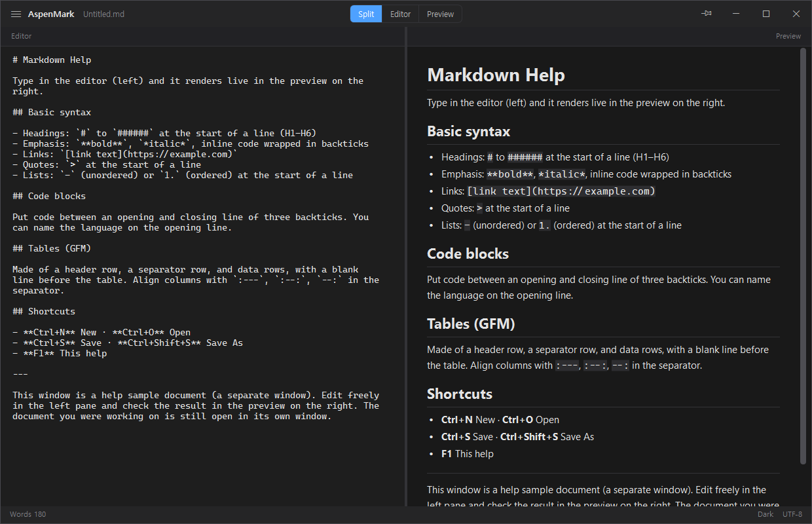This screenshot has width=812, height=524.
Task: Place cursor on '# Markdown Help' editor line
Action: click(52, 60)
